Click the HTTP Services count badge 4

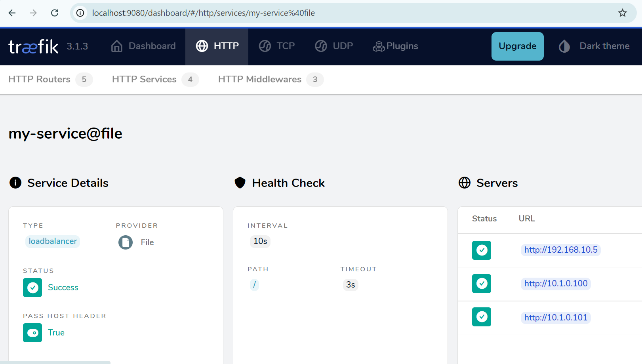pos(190,80)
